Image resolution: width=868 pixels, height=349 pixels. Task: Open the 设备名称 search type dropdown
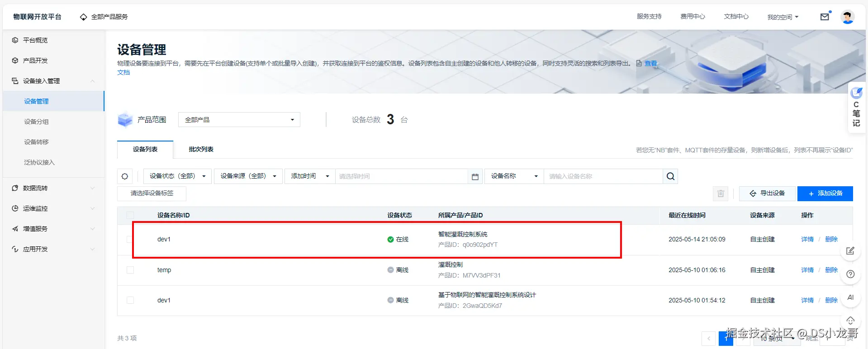click(x=514, y=176)
